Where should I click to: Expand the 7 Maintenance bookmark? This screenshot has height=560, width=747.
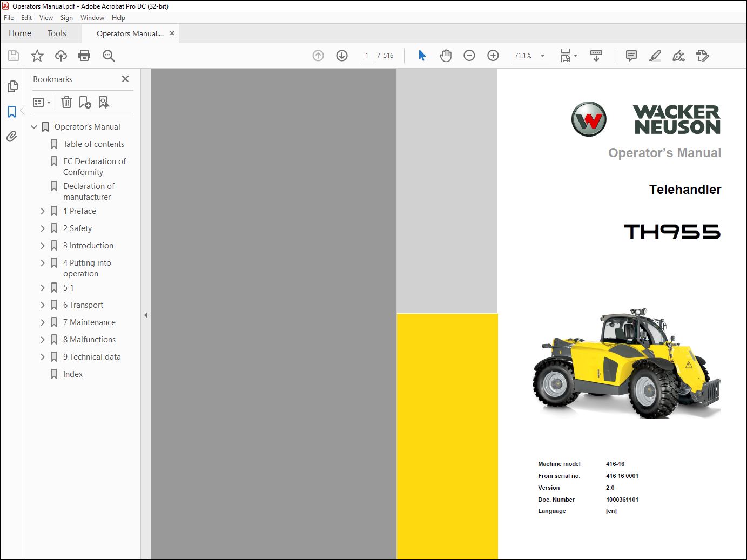point(43,322)
